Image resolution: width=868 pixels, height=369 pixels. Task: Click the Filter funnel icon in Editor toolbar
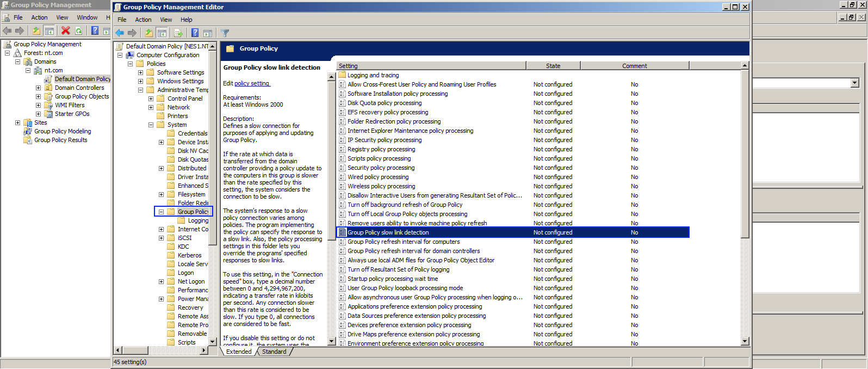click(x=225, y=33)
